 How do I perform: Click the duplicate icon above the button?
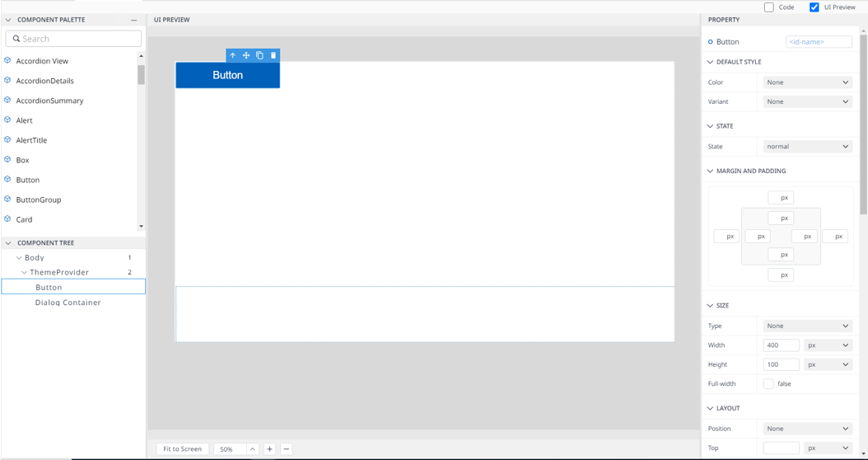click(259, 55)
